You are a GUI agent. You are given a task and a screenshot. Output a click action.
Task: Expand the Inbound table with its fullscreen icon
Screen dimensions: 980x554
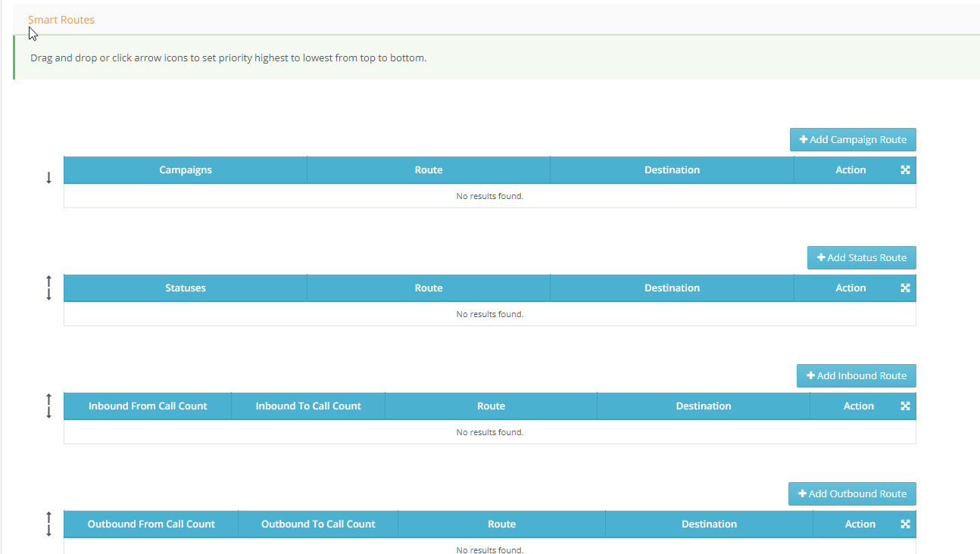tap(905, 406)
